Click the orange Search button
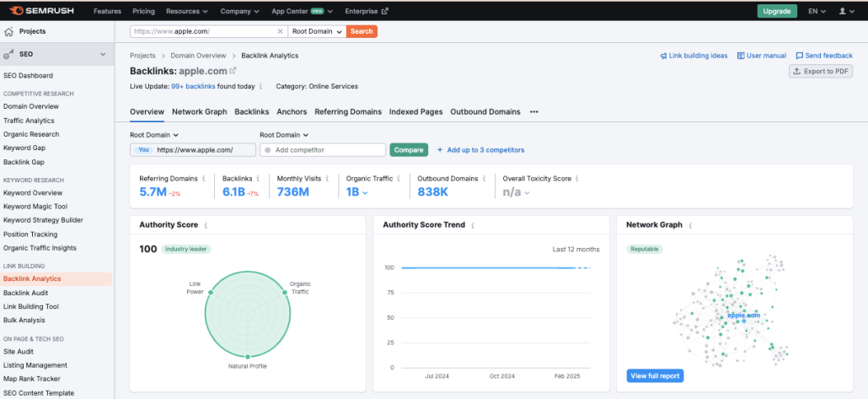 tap(362, 31)
